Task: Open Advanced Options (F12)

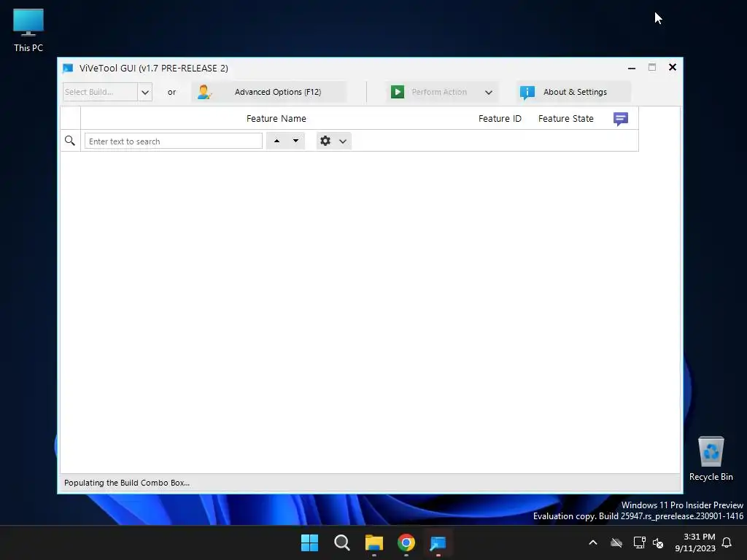Action: (269, 92)
